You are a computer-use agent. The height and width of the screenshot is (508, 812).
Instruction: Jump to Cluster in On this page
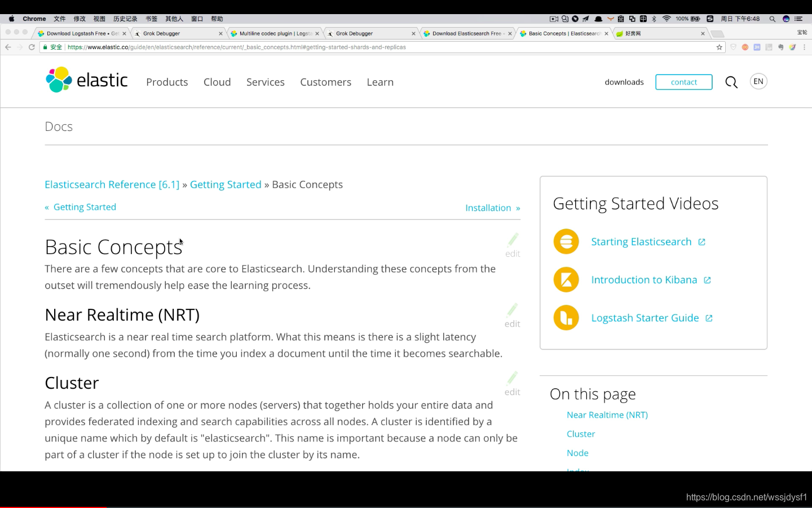click(581, 434)
